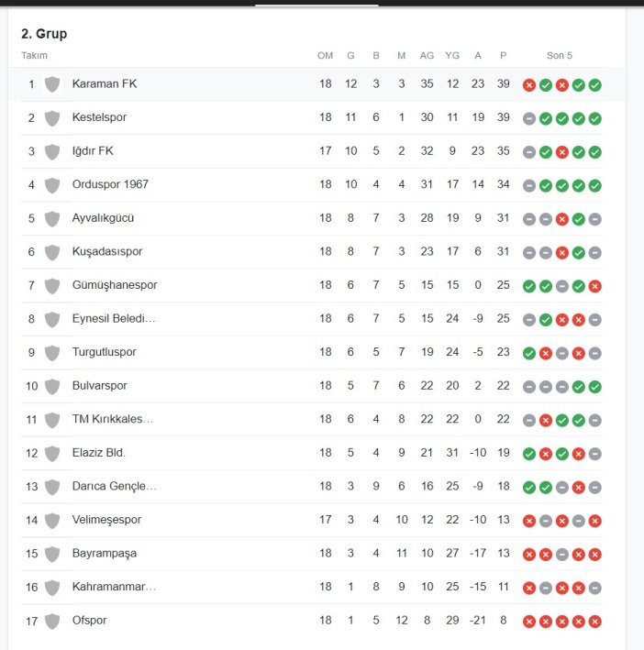Click Karaman FK's first red loss icon
644x650 pixels.
(529, 85)
